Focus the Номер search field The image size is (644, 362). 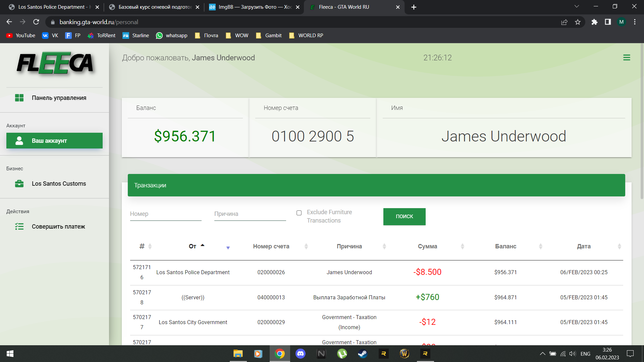click(x=166, y=214)
